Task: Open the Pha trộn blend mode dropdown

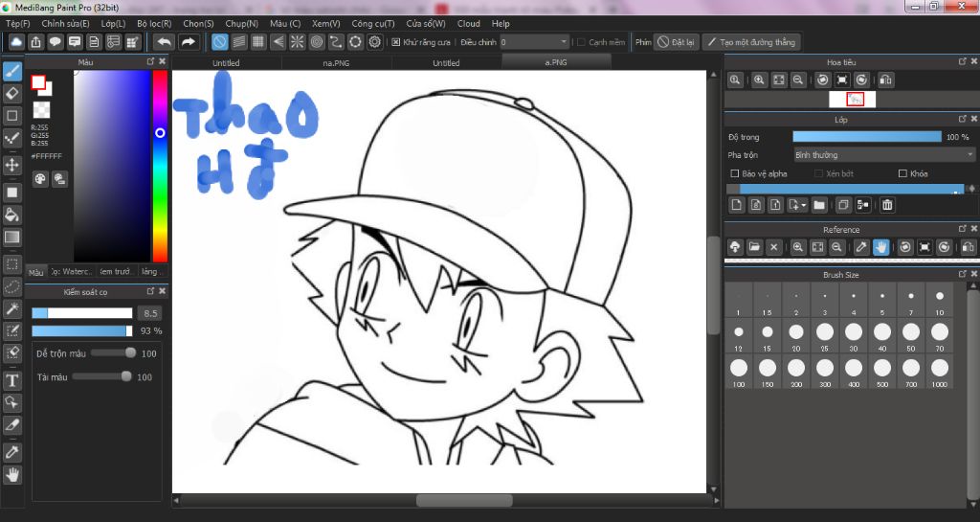Action: tap(883, 154)
